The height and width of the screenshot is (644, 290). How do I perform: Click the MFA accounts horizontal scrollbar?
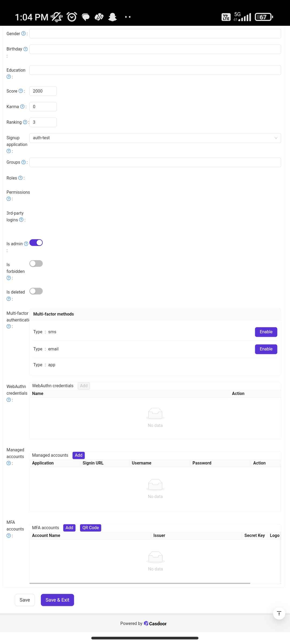point(140,583)
